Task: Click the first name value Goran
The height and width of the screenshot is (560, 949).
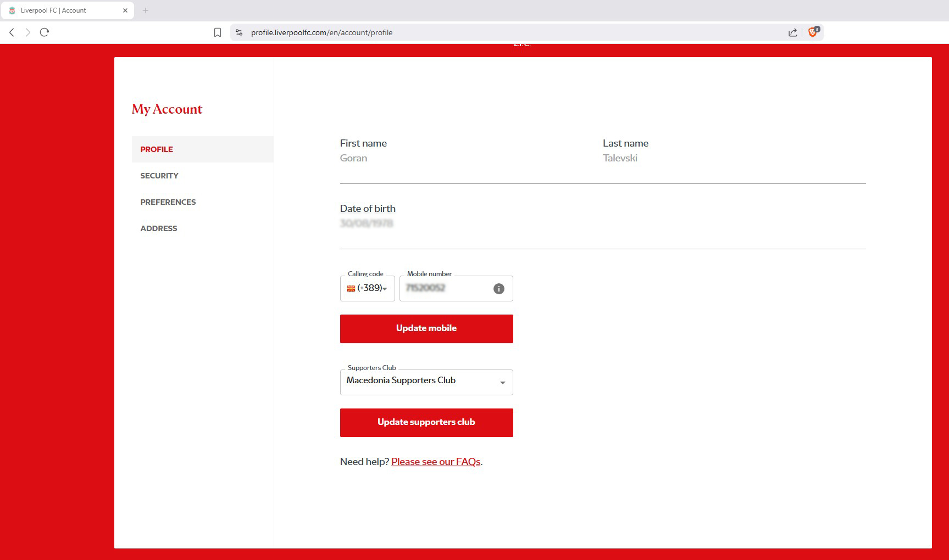Action: click(353, 158)
